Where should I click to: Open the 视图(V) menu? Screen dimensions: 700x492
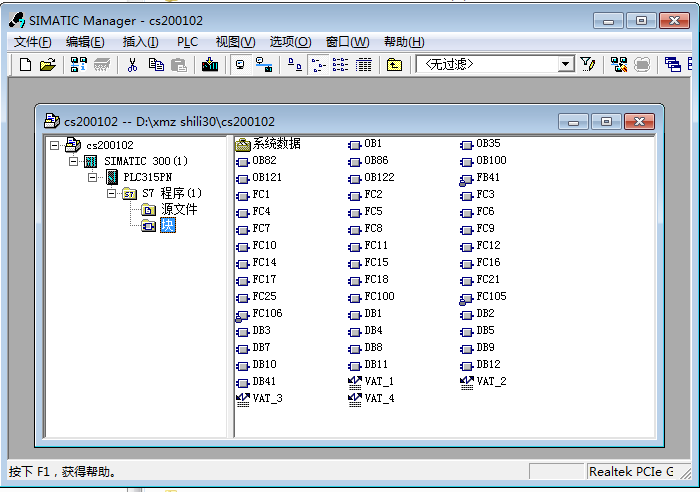pos(235,42)
